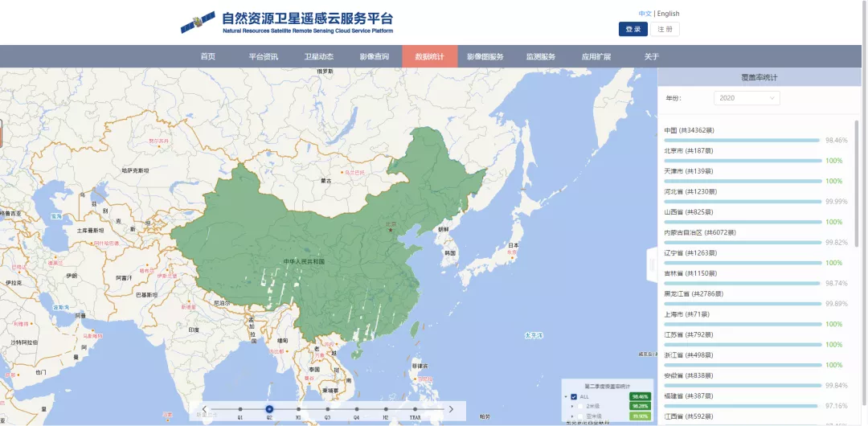
Task: Select the 北京市 (共187景) coverage row
Action: click(x=755, y=156)
